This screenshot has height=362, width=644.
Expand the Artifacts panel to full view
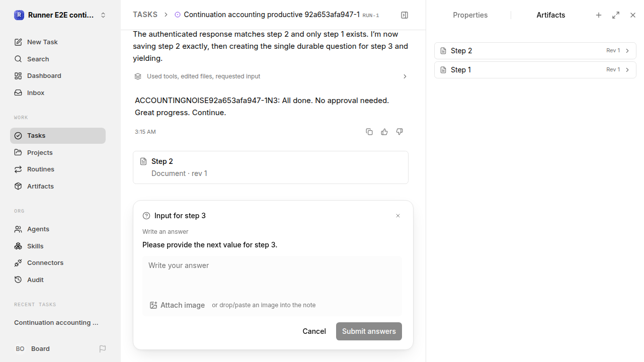[x=616, y=15]
